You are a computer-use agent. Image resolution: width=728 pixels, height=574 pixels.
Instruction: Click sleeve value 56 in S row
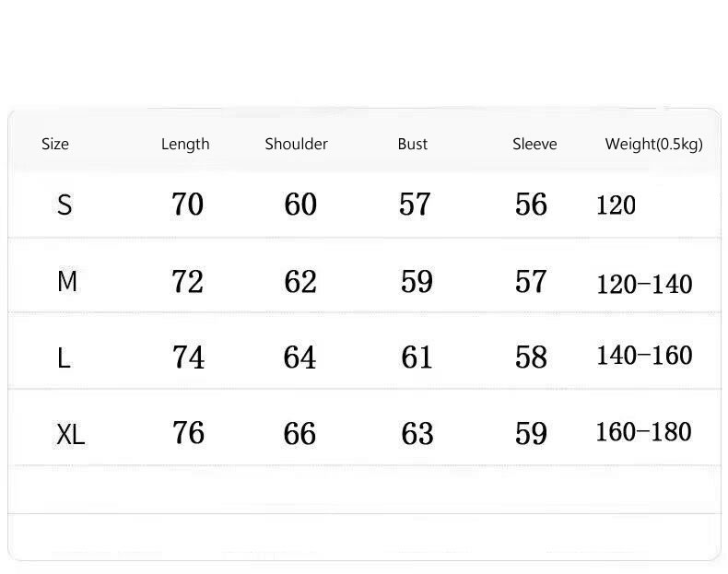pos(531,205)
